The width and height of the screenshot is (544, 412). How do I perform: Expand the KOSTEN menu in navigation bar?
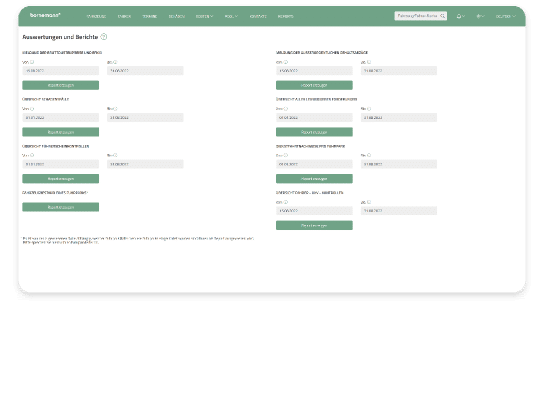tap(204, 16)
